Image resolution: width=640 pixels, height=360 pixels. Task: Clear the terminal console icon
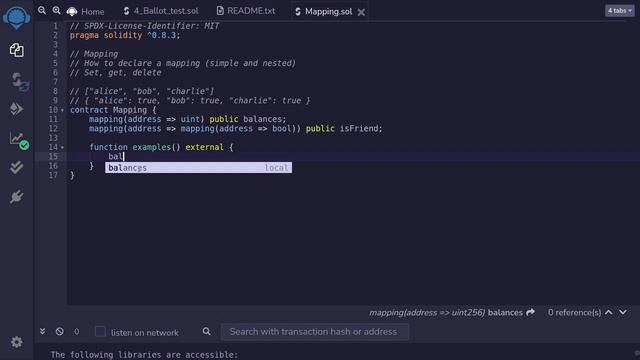point(60,331)
